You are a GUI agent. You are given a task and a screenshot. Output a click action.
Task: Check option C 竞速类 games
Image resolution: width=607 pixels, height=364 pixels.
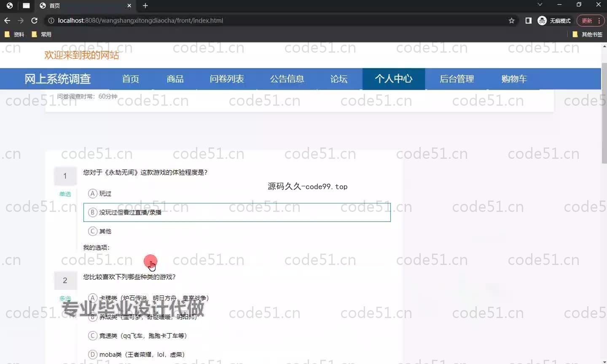coord(93,336)
